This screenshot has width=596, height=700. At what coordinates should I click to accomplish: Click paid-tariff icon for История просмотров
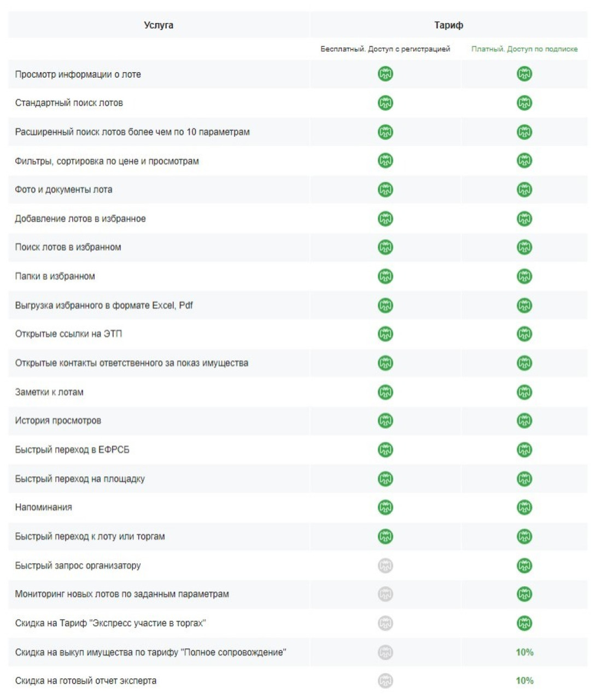[x=524, y=421]
